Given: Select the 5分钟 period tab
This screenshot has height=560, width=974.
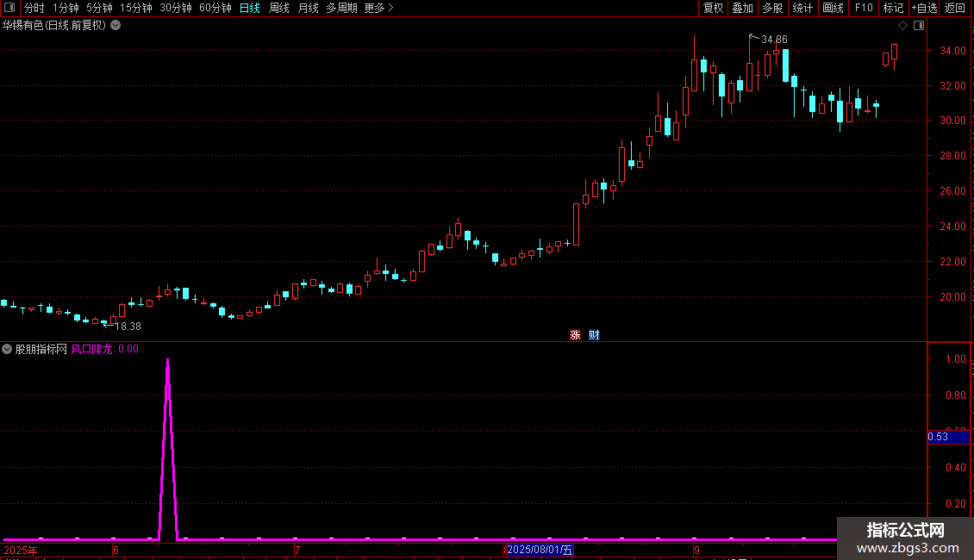Looking at the screenshot, I should click(x=99, y=8).
